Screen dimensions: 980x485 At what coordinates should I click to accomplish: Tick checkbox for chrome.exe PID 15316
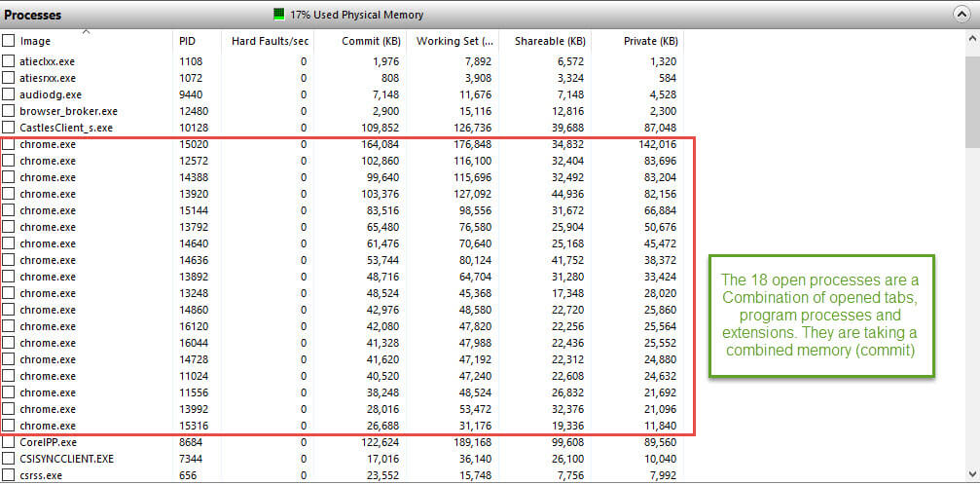(8, 426)
